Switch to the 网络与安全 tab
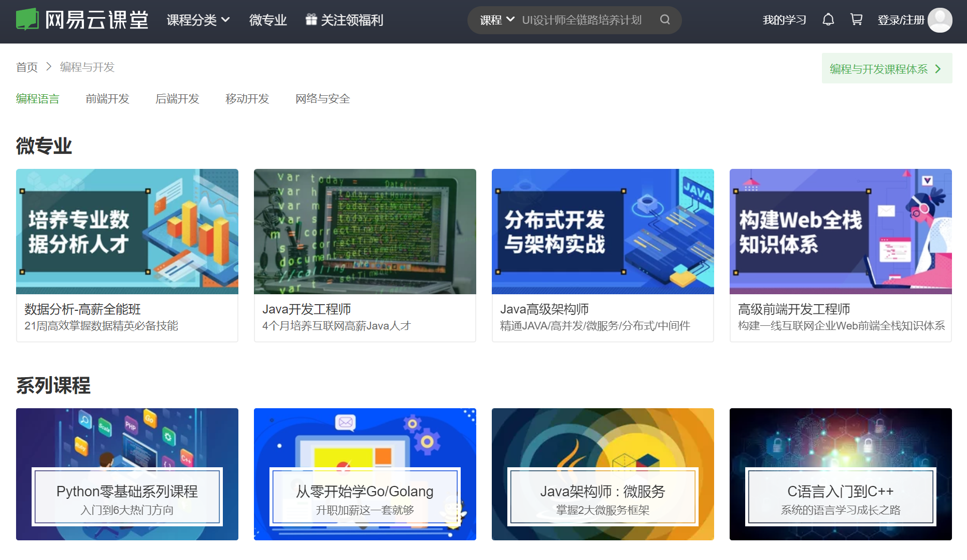967x560 pixels. click(x=323, y=98)
